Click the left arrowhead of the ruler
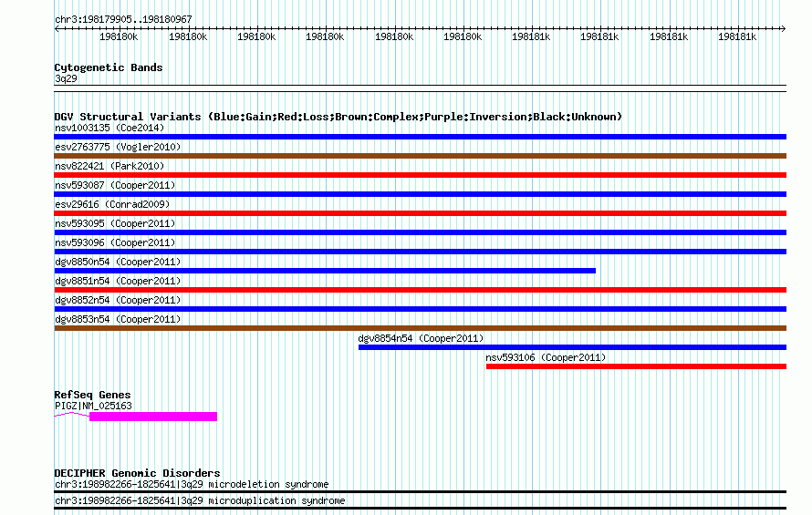The width and height of the screenshot is (812, 515). pos(57,28)
